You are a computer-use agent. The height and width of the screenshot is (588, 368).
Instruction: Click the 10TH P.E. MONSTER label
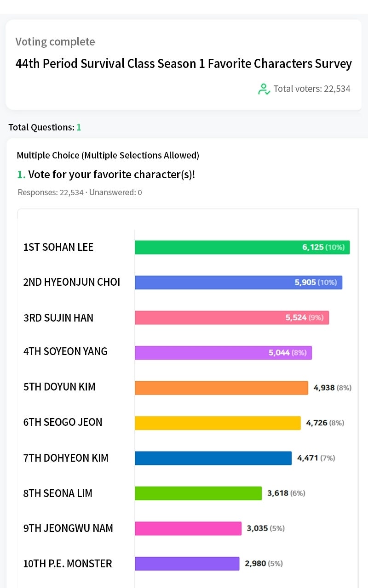coord(68,564)
